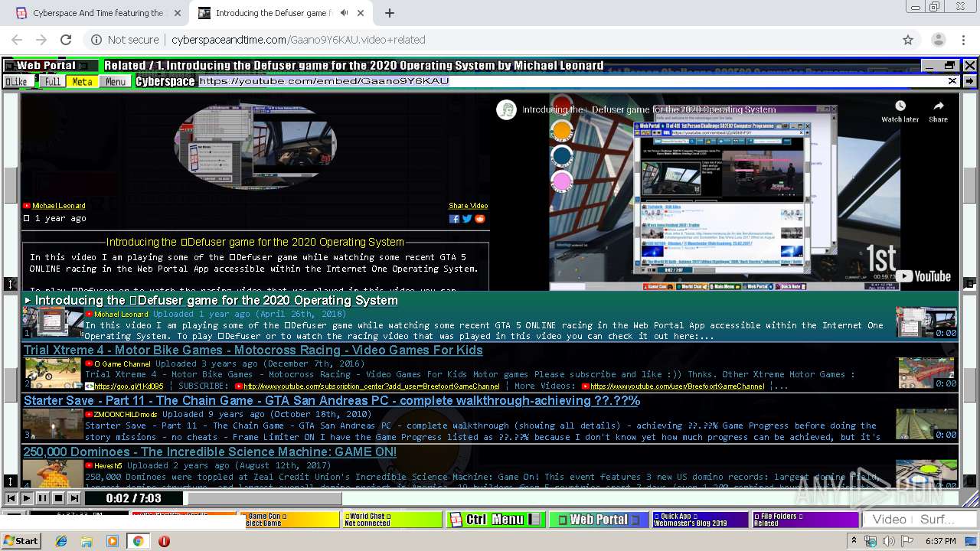Screen dimensions: 980x551
Task: Click the Reddit share icon
Action: (480, 219)
